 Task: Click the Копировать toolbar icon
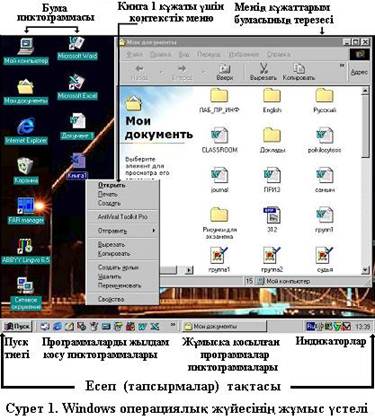(x=299, y=72)
